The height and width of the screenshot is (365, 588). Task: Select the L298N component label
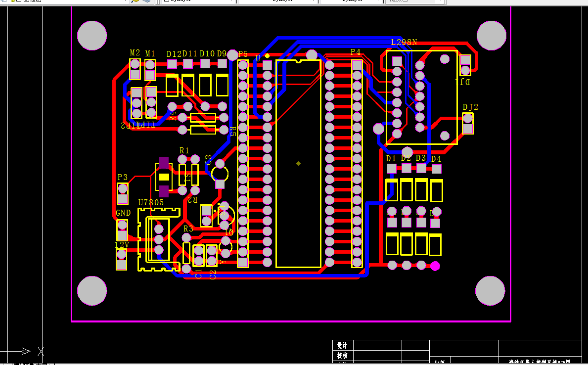pos(404,42)
